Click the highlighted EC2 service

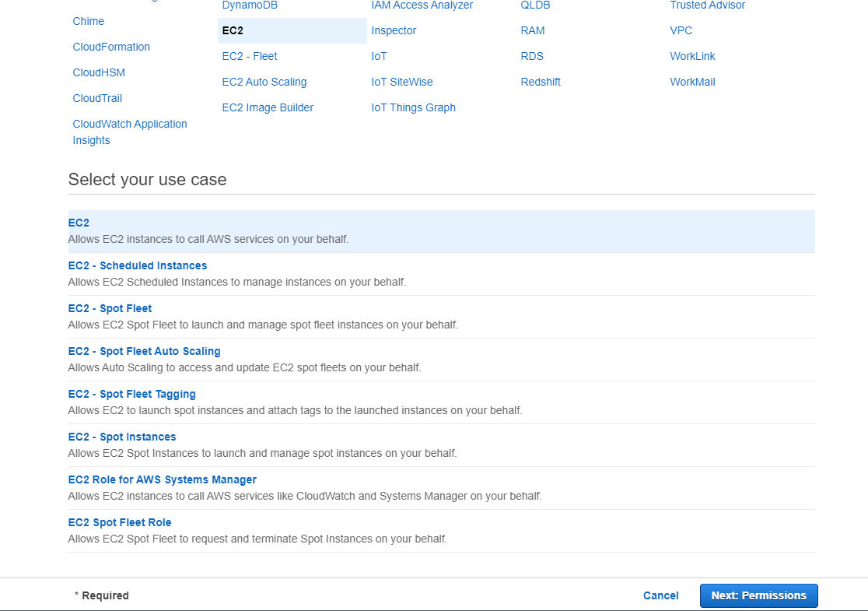[292, 30]
